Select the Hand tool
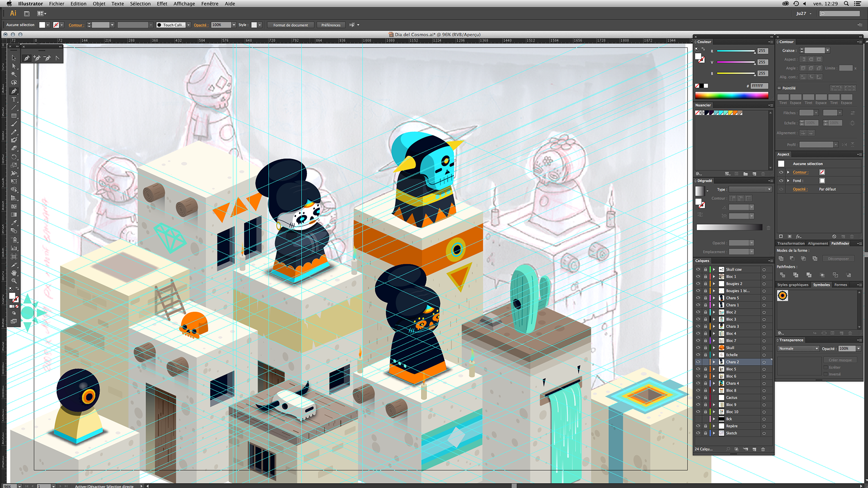Image resolution: width=868 pixels, height=488 pixels. (x=14, y=272)
